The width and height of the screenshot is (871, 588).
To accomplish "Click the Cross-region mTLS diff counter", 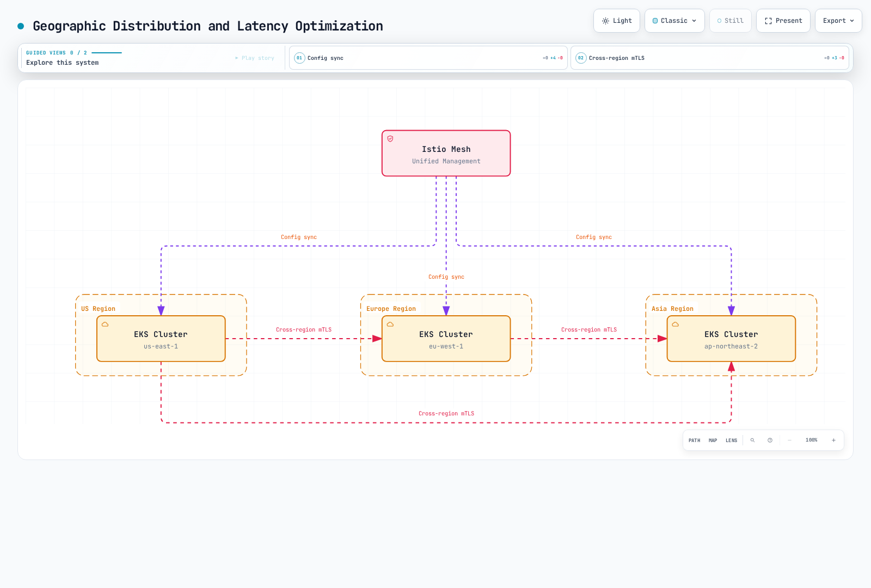I will tap(834, 58).
